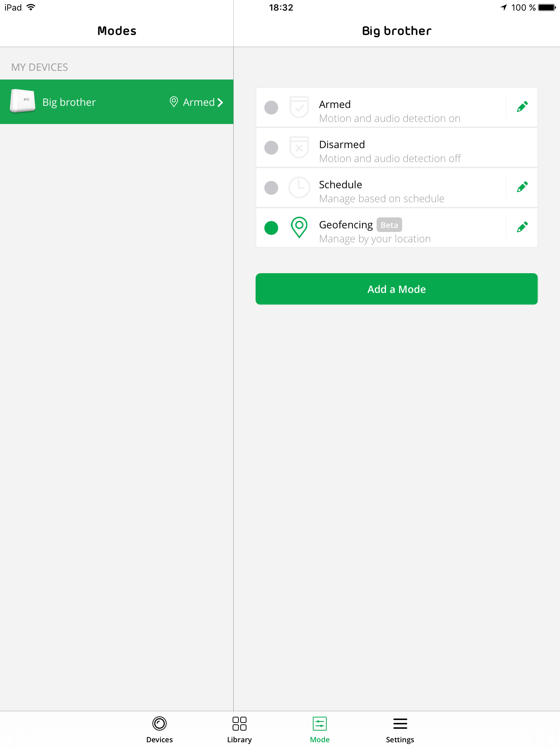Switch to the Mode tab
This screenshot has height=747, width=560.
point(320,729)
